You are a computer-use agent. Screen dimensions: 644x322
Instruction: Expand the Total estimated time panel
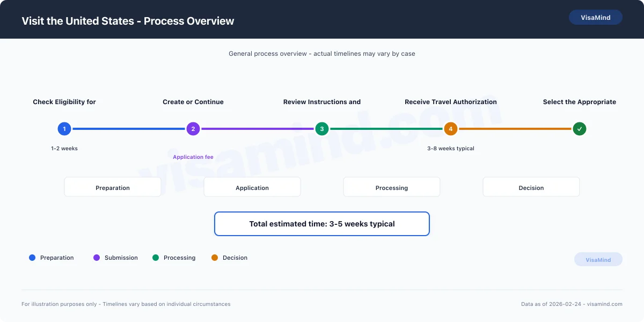tap(322, 224)
